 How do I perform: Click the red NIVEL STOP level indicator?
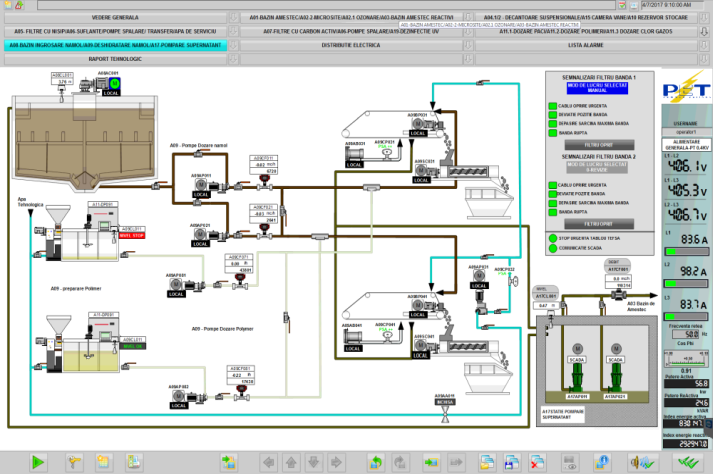(132, 236)
